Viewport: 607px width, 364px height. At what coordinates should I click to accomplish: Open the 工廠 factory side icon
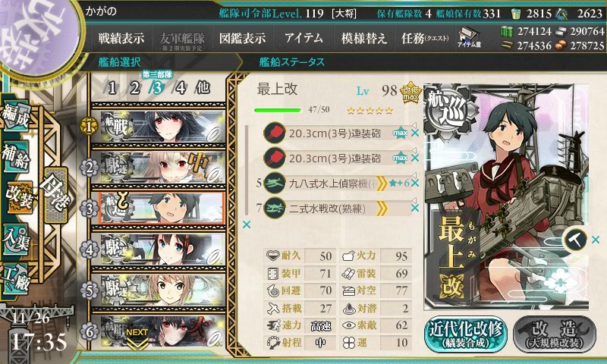pos(16,280)
